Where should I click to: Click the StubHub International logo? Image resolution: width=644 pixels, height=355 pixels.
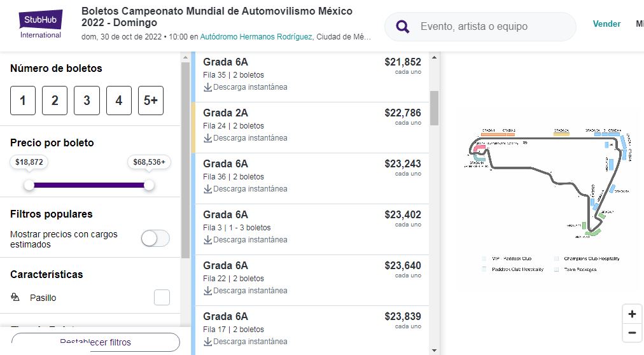41,24
